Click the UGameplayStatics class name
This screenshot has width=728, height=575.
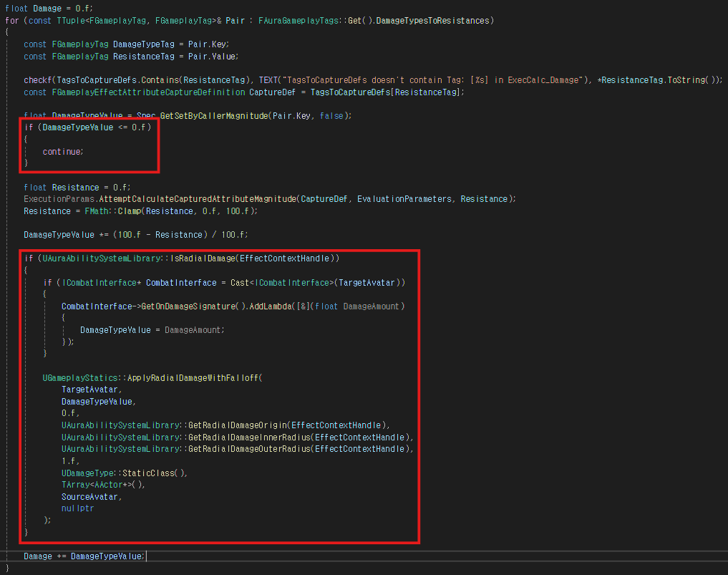[80, 377]
